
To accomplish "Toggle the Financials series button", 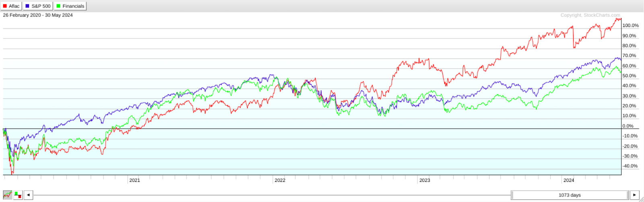I will pyautogui.click(x=70, y=6).
